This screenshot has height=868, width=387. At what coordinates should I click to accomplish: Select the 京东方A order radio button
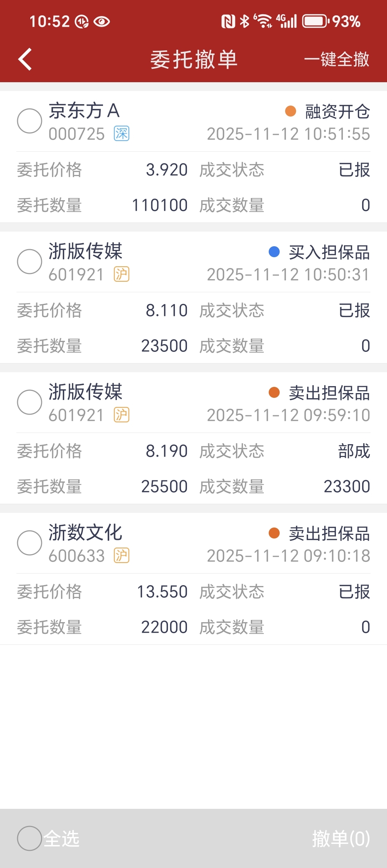[30, 121]
